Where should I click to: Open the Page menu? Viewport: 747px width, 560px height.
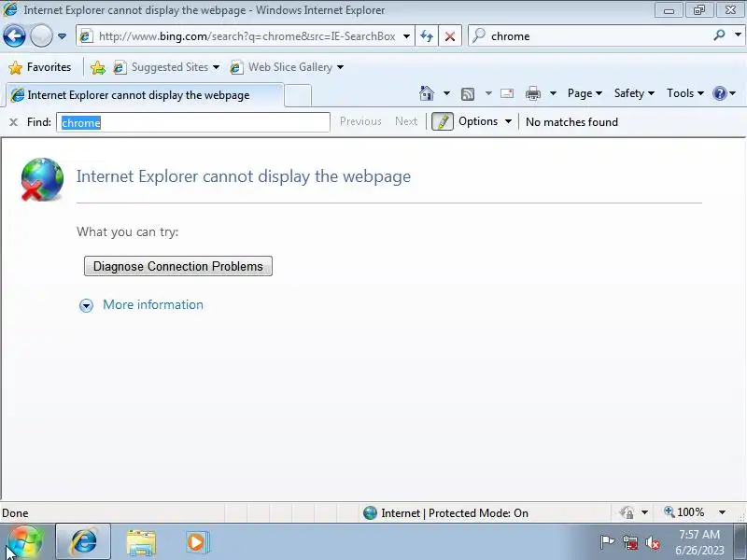tap(585, 93)
